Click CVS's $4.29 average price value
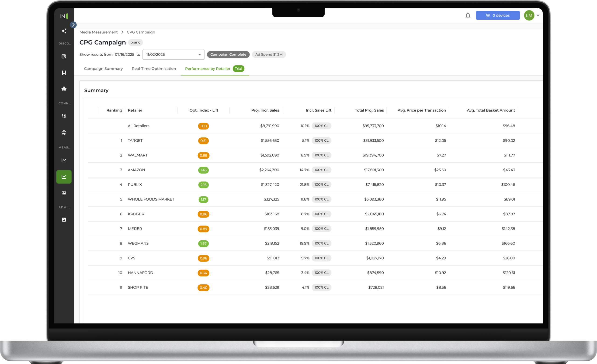 (441, 258)
